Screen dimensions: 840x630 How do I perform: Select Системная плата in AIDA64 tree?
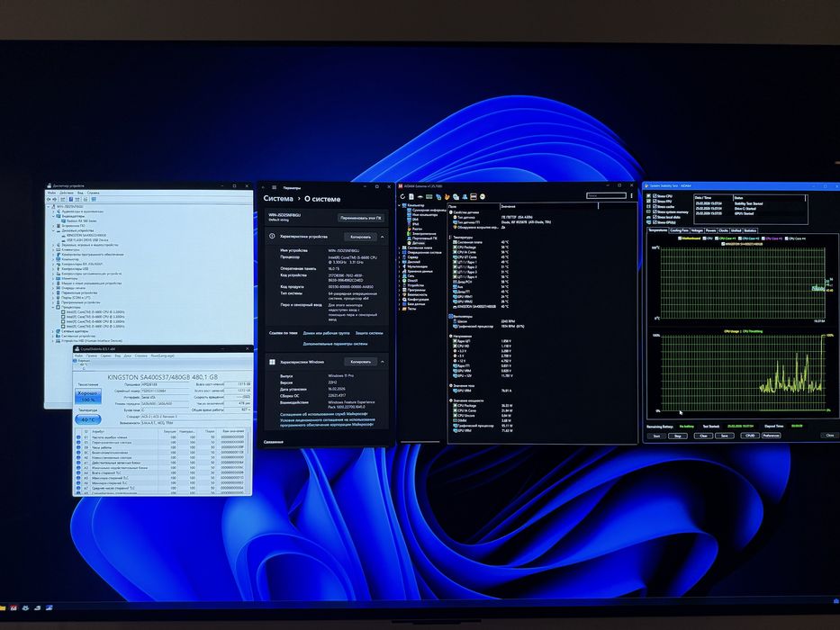coord(420,248)
